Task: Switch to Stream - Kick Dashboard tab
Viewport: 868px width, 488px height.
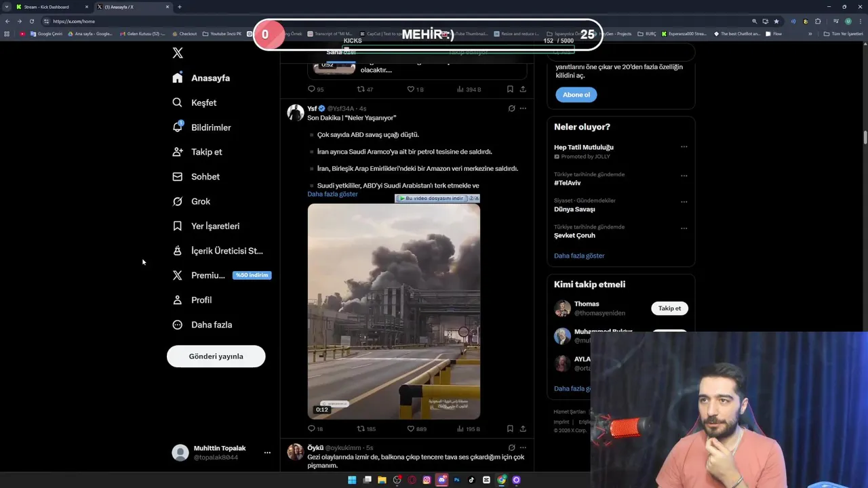Action: (53, 7)
